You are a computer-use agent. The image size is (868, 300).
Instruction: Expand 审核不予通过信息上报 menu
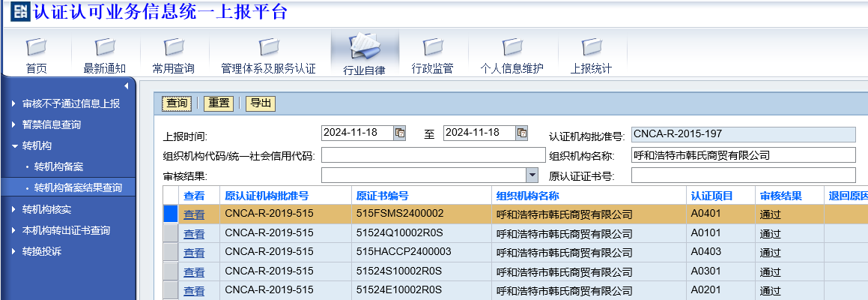(13, 103)
